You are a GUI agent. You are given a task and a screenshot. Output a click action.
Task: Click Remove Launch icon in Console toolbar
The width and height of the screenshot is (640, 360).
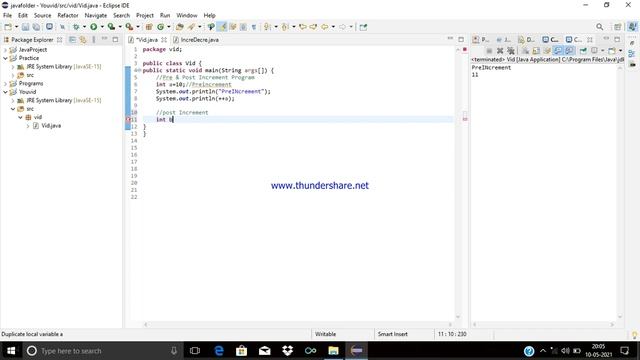pyautogui.click(x=500, y=51)
